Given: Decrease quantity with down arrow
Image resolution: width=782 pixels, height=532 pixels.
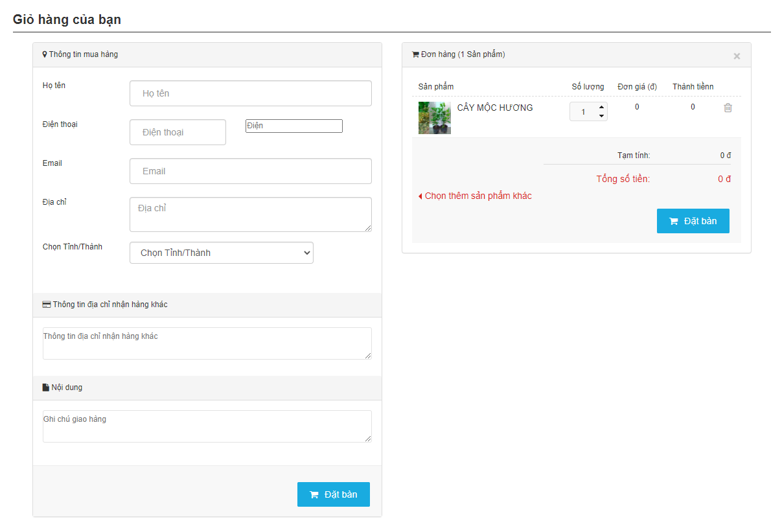Looking at the screenshot, I should coord(601,116).
